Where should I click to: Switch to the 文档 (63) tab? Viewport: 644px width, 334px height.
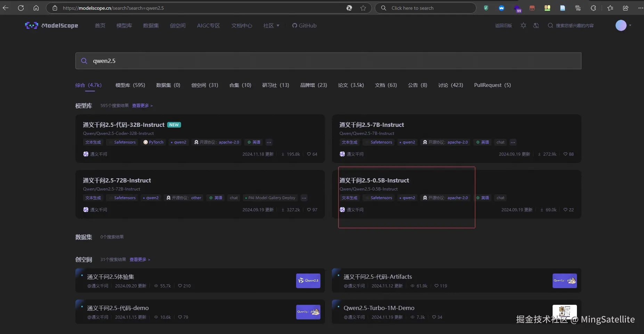point(386,85)
